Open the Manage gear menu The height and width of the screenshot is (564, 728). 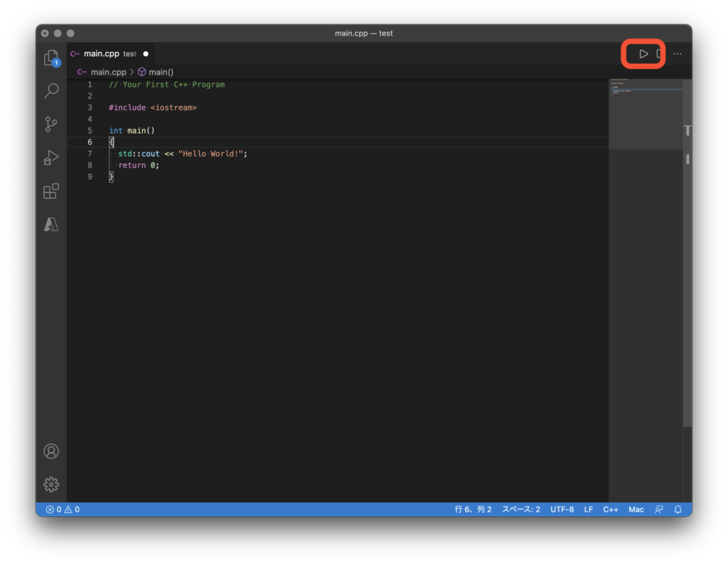point(51,484)
